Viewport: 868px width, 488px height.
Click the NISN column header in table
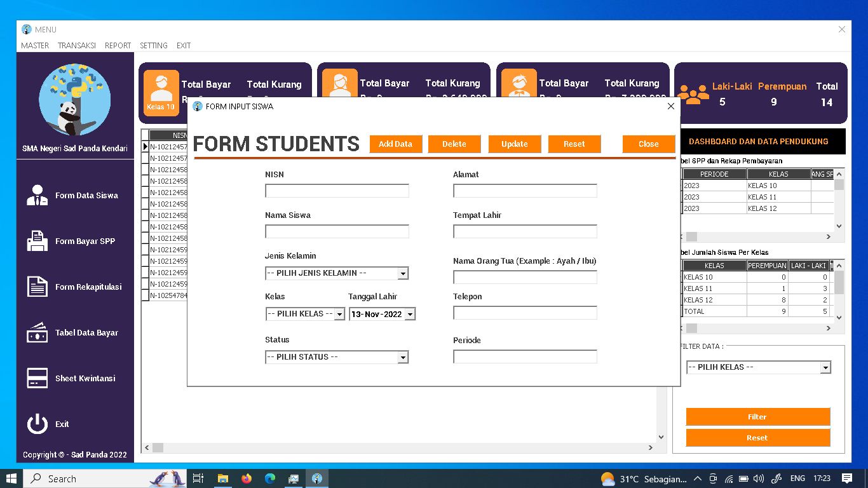click(x=168, y=135)
